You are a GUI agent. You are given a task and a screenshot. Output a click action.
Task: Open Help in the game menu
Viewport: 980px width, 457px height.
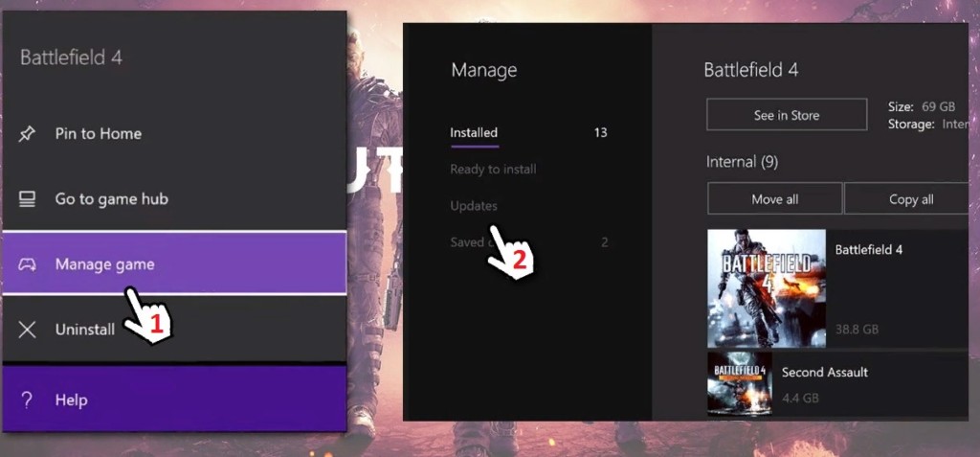(x=174, y=400)
